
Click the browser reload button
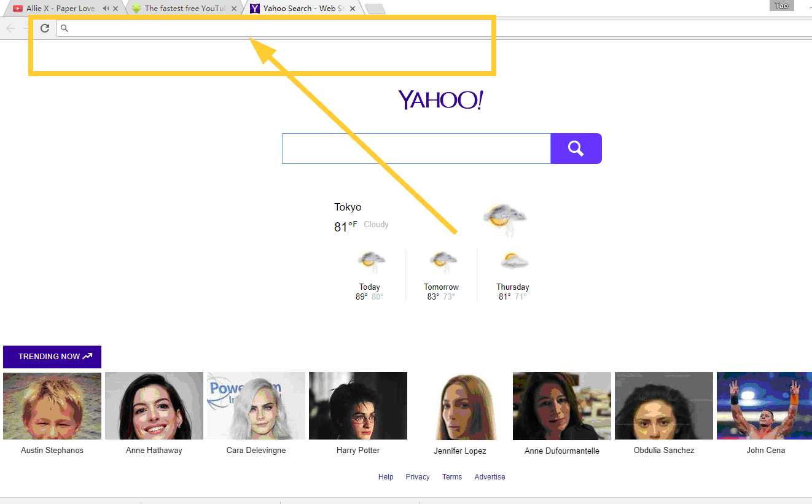(45, 28)
